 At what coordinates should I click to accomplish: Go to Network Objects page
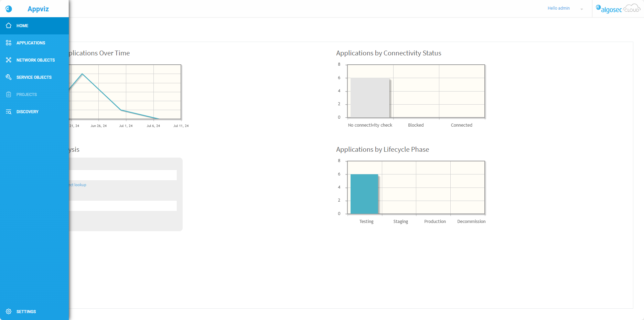[x=35, y=60]
